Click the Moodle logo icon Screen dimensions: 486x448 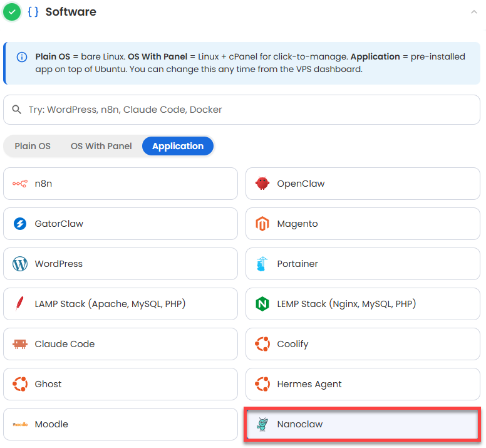[x=20, y=424]
